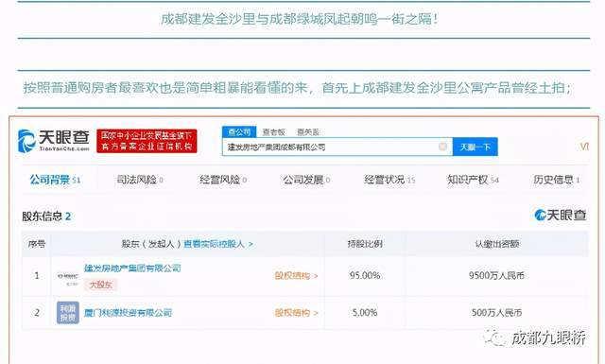
Task: Clear the search box with the X icon
Action: pyautogui.click(x=442, y=147)
